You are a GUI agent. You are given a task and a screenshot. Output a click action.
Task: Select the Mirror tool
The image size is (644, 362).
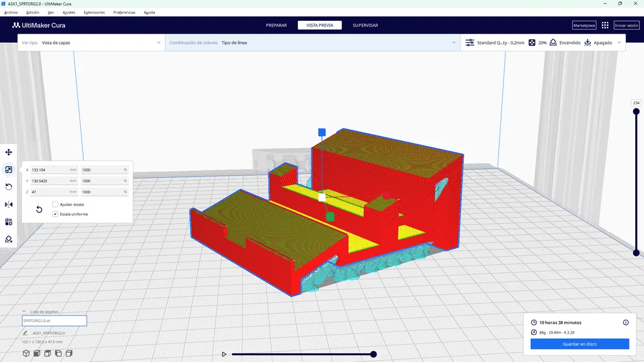(x=8, y=204)
